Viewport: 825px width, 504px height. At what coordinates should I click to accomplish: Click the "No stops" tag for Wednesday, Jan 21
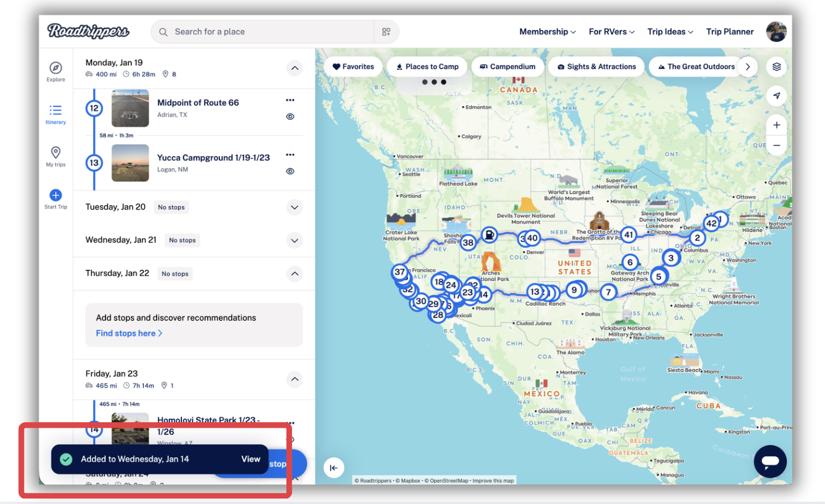click(x=182, y=240)
